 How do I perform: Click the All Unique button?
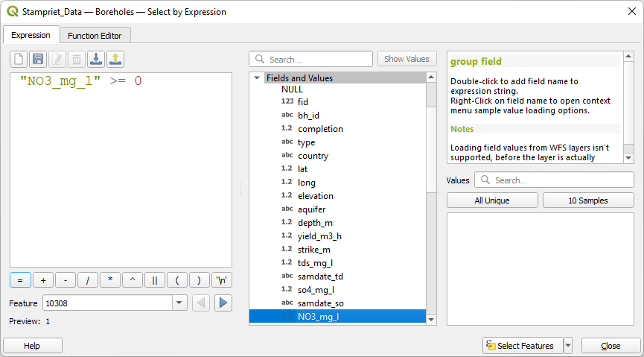(491, 200)
